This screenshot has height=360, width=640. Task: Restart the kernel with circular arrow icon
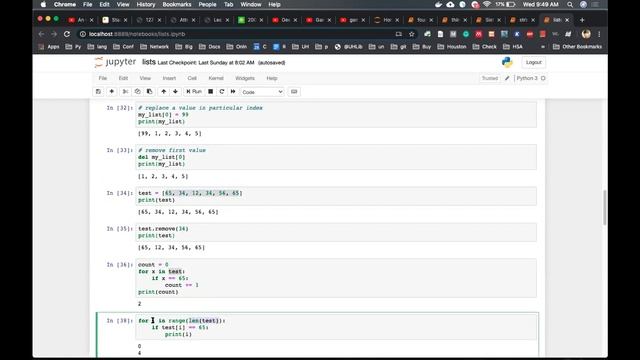pyautogui.click(x=222, y=91)
